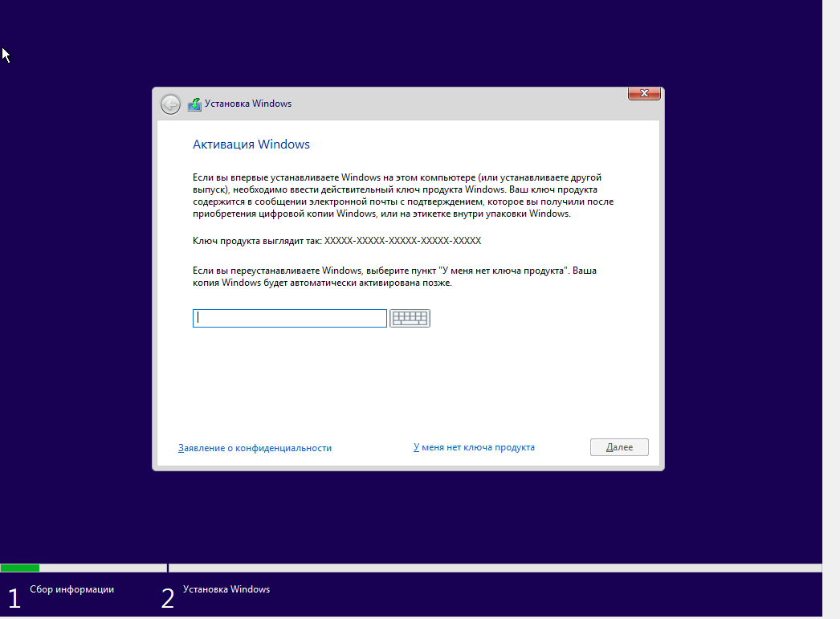This screenshot has width=840, height=619.
Task: Click the 'Установка Windows' title bar text
Action: pos(248,104)
